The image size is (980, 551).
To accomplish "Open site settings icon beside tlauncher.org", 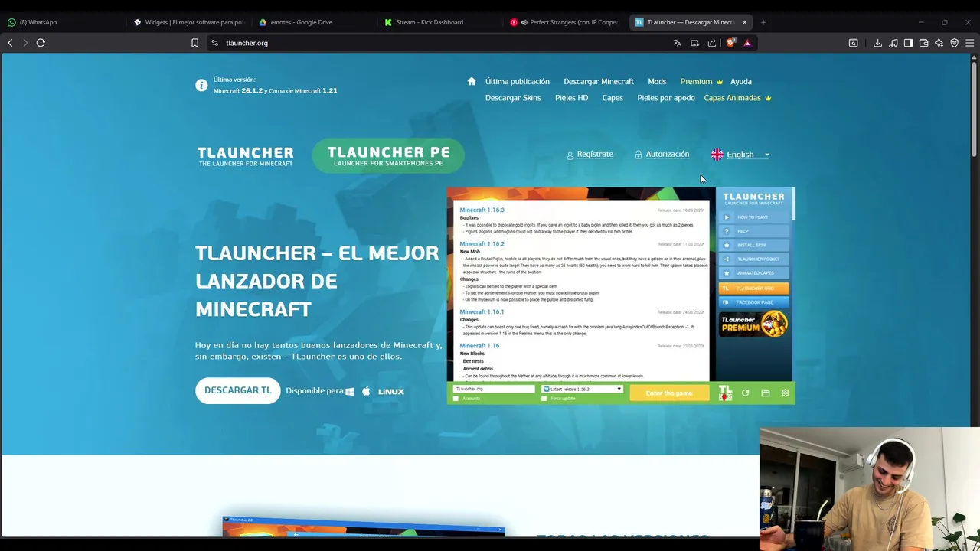I will point(214,43).
